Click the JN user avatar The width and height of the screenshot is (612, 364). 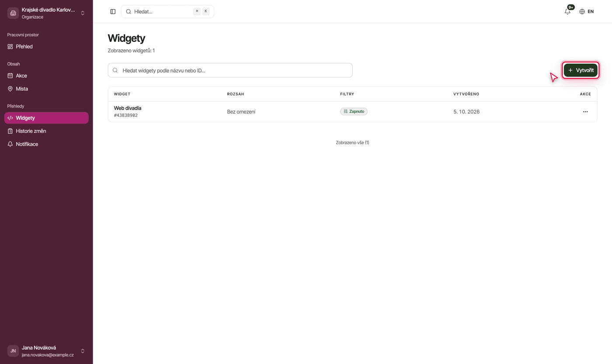click(13, 351)
